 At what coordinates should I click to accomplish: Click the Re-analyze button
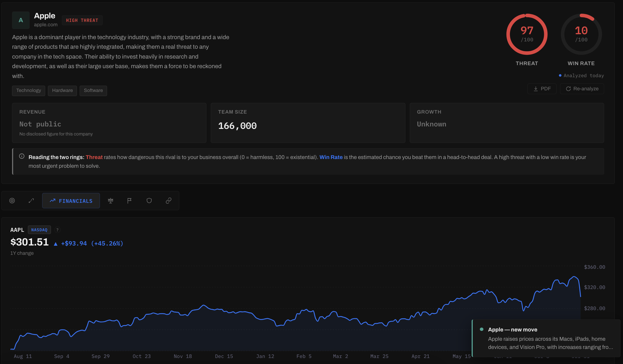click(x=582, y=89)
